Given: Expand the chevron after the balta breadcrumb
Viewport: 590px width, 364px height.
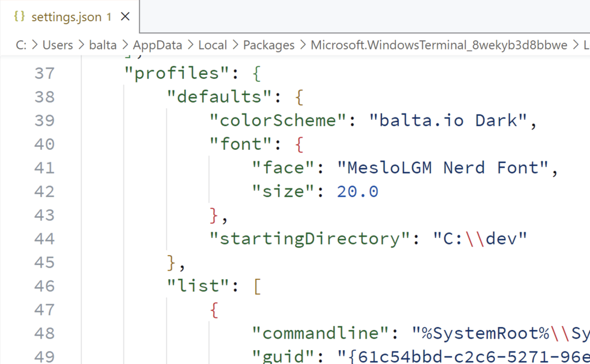Looking at the screenshot, I should 125,45.
